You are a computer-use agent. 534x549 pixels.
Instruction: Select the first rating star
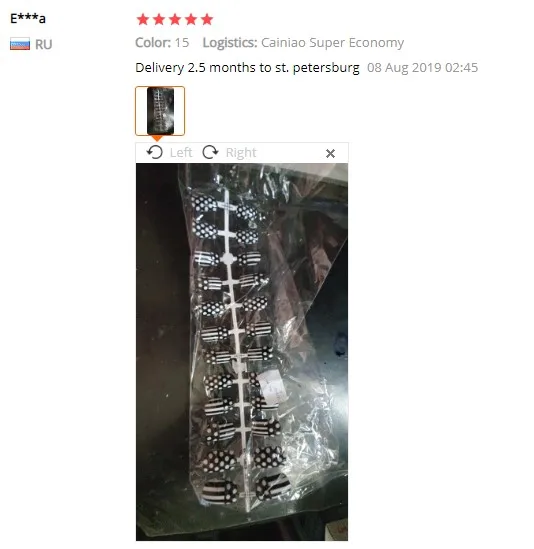tap(143, 19)
